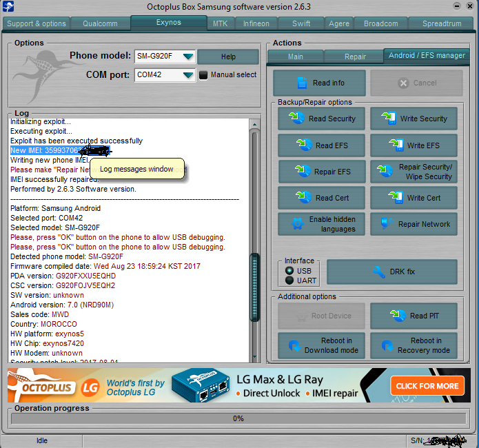Minimize the Octoplus window
The image size is (479, 448).
coord(457,6)
